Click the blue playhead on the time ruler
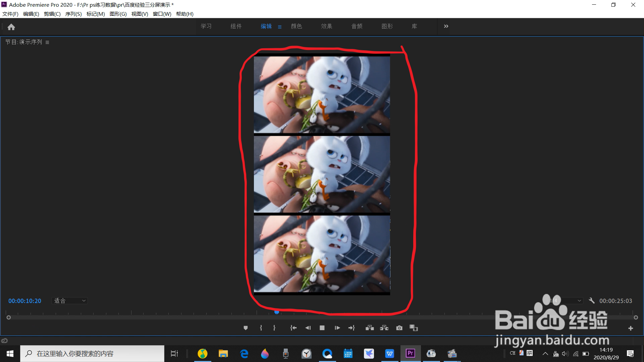644x362 pixels. click(277, 312)
